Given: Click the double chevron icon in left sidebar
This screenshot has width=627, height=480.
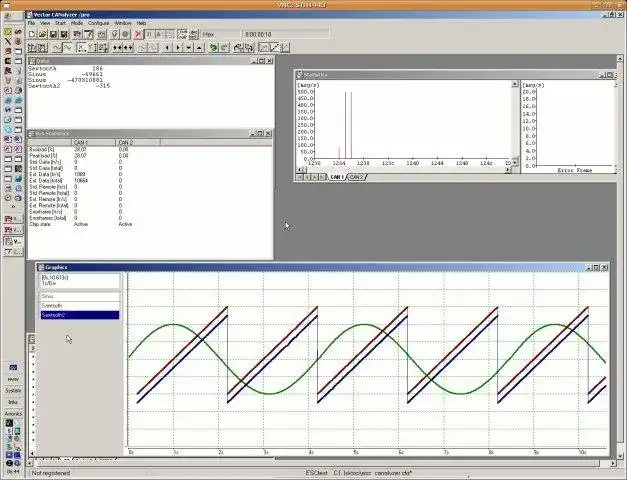Looking at the screenshot, I should pos(13,207).
